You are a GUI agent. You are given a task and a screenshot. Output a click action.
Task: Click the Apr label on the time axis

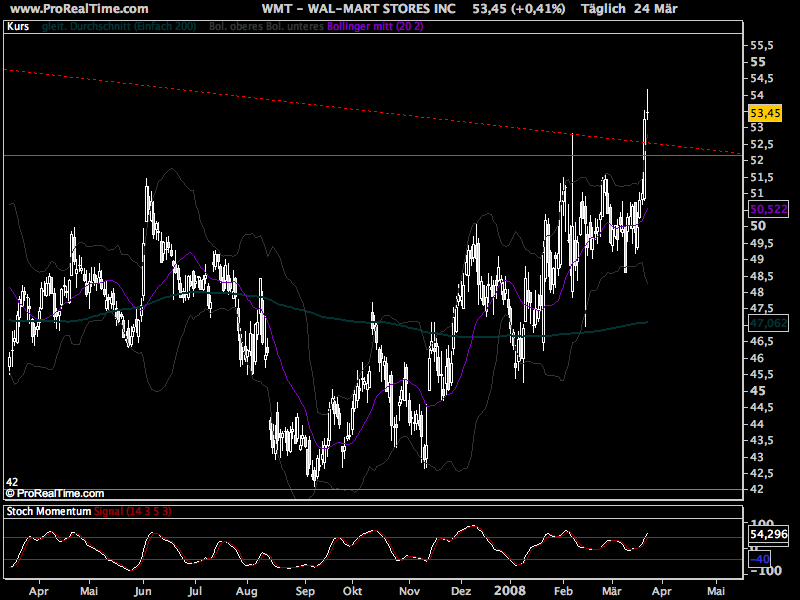39,592
